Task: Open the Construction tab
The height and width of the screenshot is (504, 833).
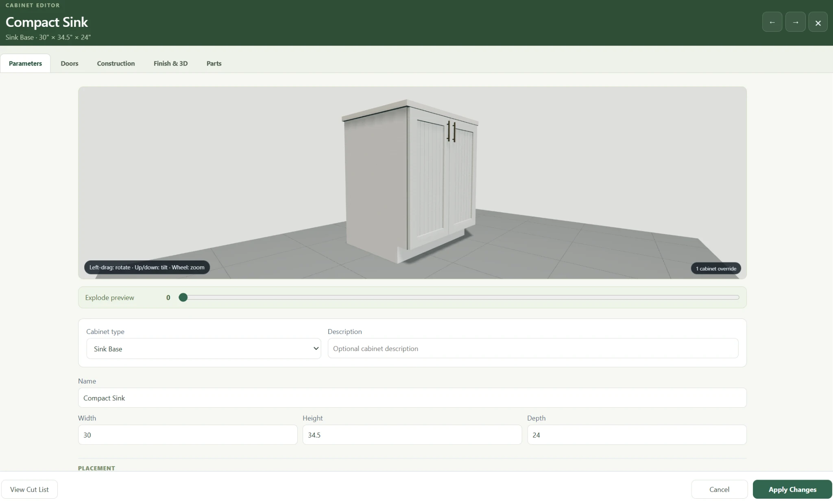Action: point(116,63)
